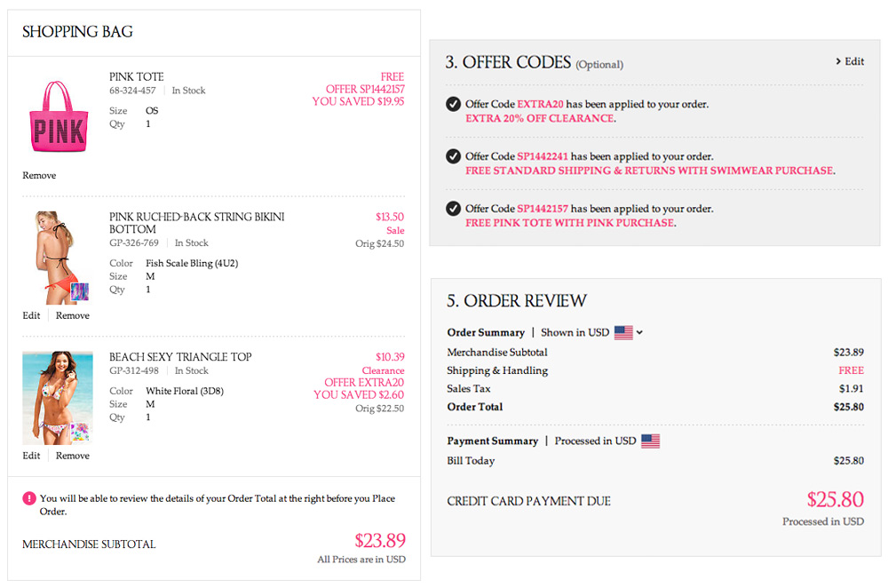Open the Pink Tote product thumbnail

point(58,117)
